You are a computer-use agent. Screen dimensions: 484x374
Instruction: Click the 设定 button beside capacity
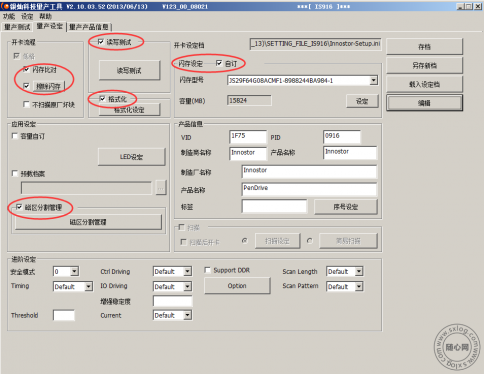(x=362, y=101)
